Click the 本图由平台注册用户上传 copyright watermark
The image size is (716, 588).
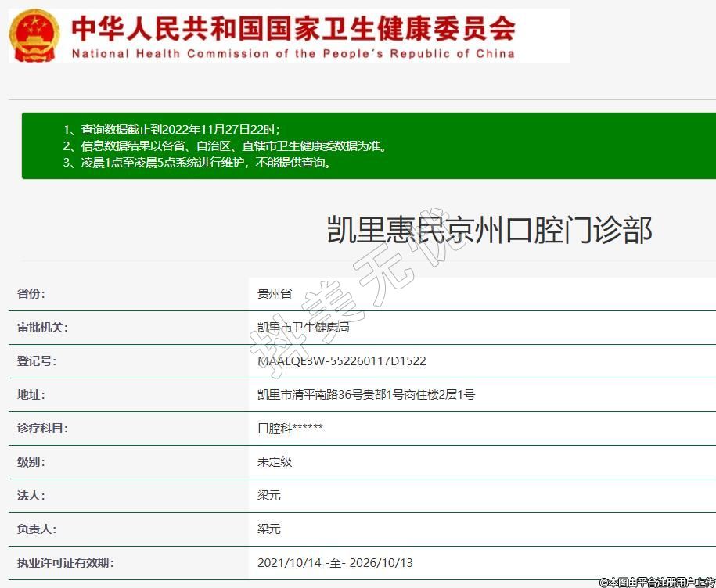tap(657, 582)
